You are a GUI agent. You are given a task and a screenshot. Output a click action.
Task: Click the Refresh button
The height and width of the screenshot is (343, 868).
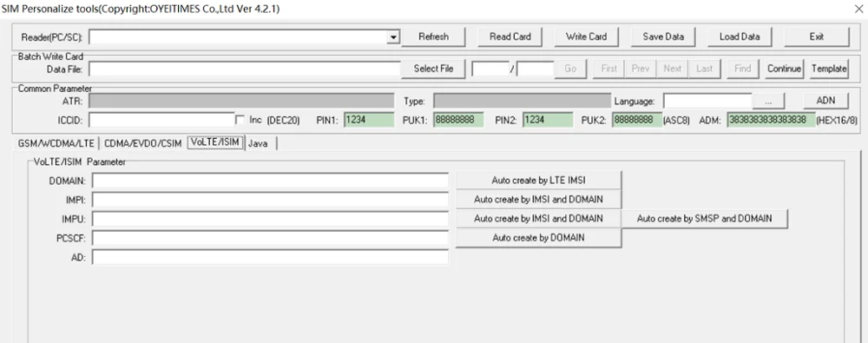pos(433,36)
